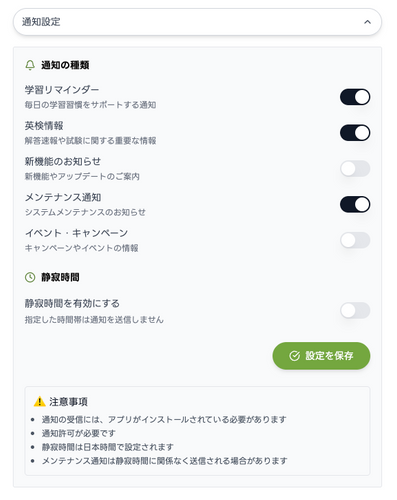Click the 学習リマインダー label text
Viewport: 397px width, 500px height.
pos(62,90)
